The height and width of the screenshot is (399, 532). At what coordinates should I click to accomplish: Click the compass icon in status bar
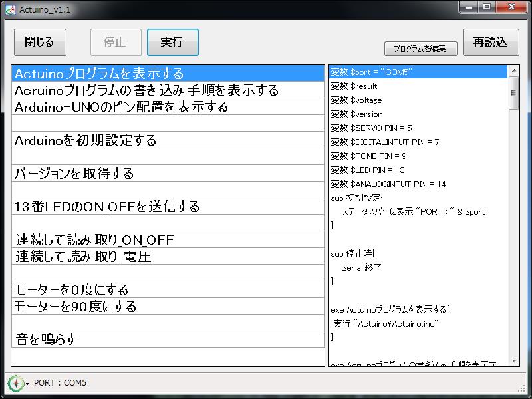click(x=15, y=383)
